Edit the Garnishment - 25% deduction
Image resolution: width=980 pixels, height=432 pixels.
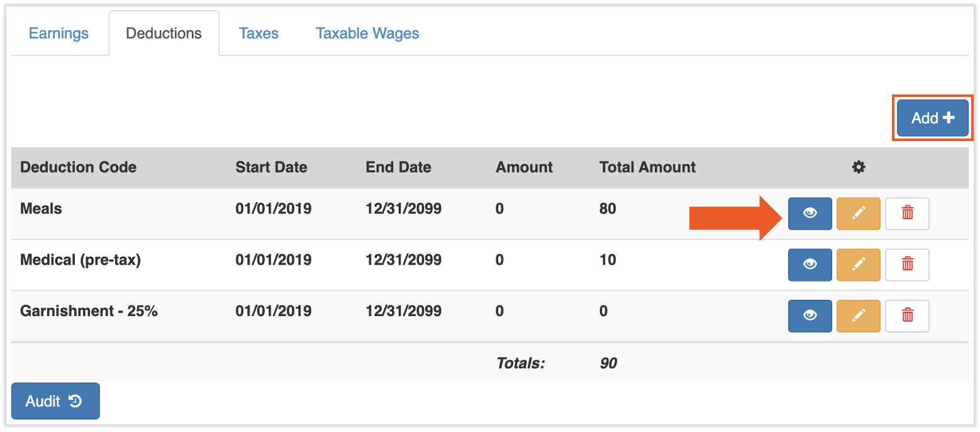click(858, 315)
